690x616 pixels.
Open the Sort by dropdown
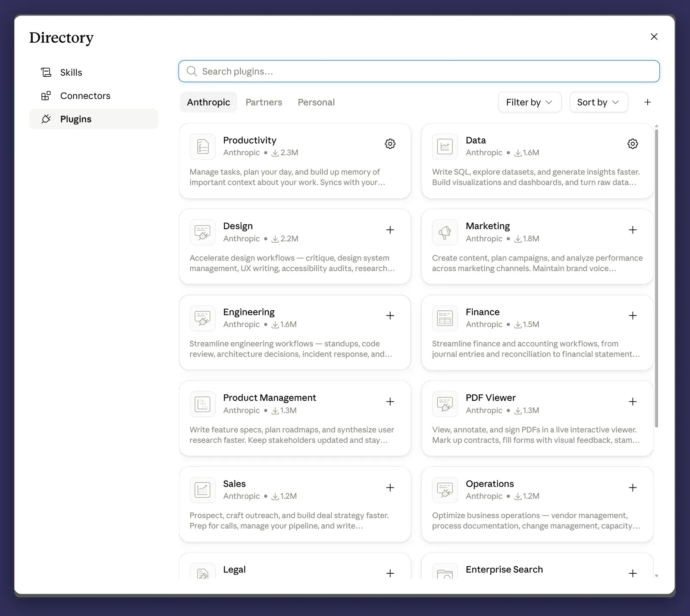coord(599,102)
